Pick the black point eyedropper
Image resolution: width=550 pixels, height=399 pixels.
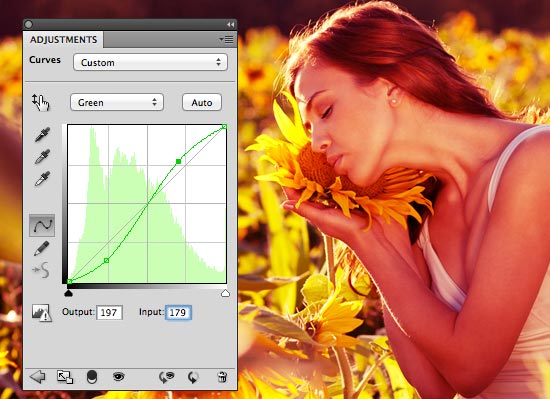pos(42,135)
